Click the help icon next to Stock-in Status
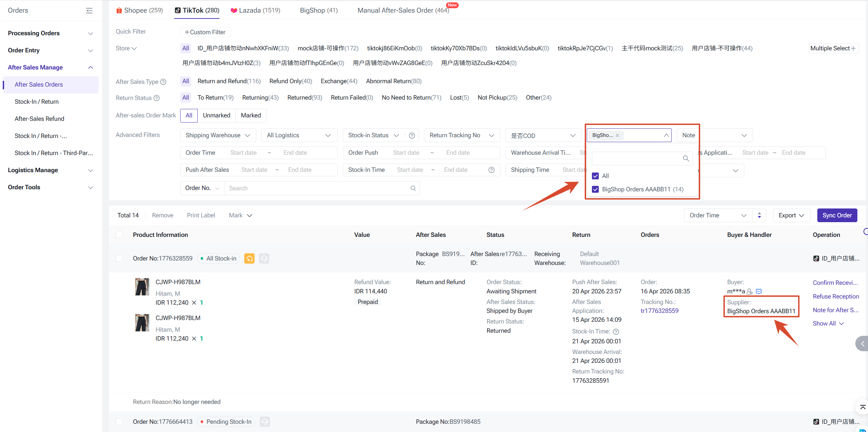This screenshot has width=868, height=432. 412,136
